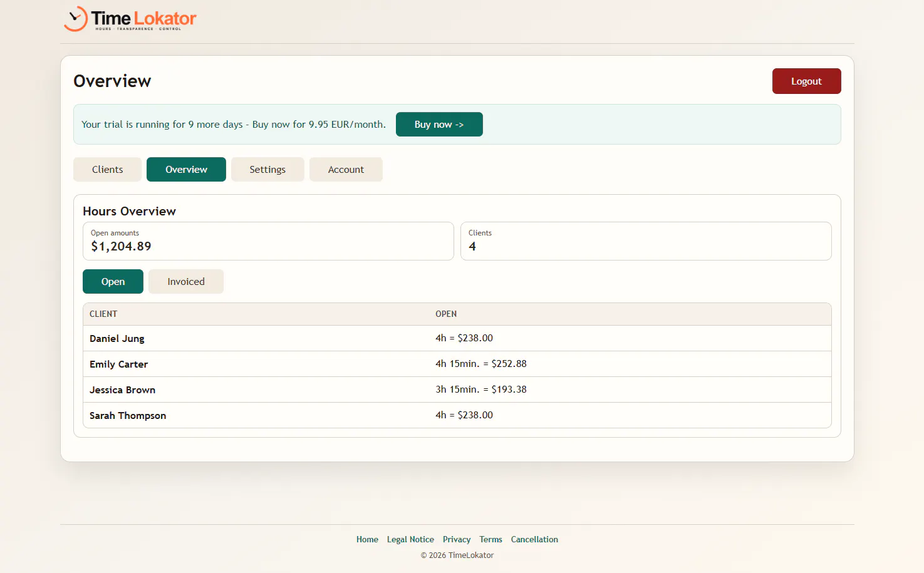Click the © 2026 TimeLokator text
Screen dimensions: 924x573
click(x=457, y=555)
